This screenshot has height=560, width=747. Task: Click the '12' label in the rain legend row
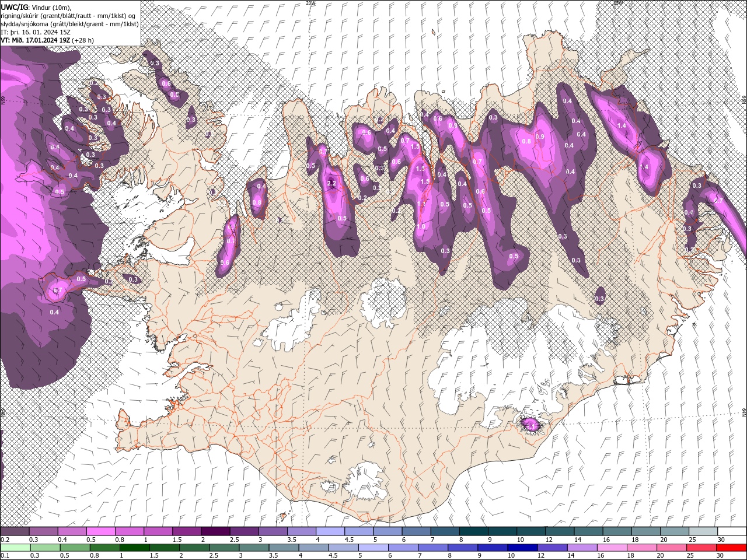coord(541,556)
